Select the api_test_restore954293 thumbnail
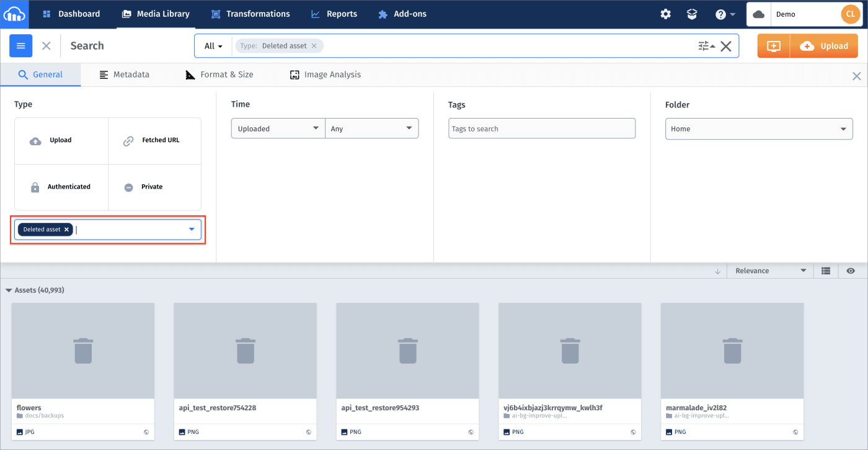The height and width of the screenshot is (450, 868). 408,351
